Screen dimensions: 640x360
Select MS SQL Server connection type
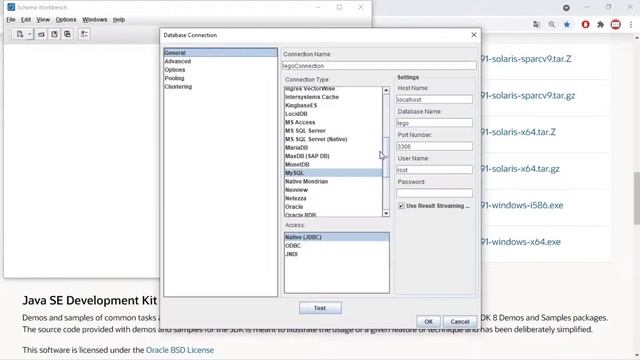333,131
